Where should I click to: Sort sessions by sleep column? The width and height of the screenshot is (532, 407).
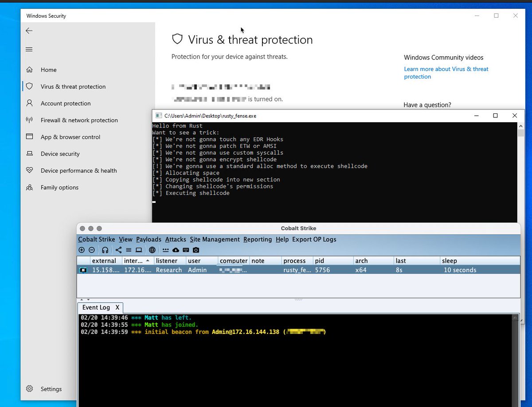click(480, 261)
